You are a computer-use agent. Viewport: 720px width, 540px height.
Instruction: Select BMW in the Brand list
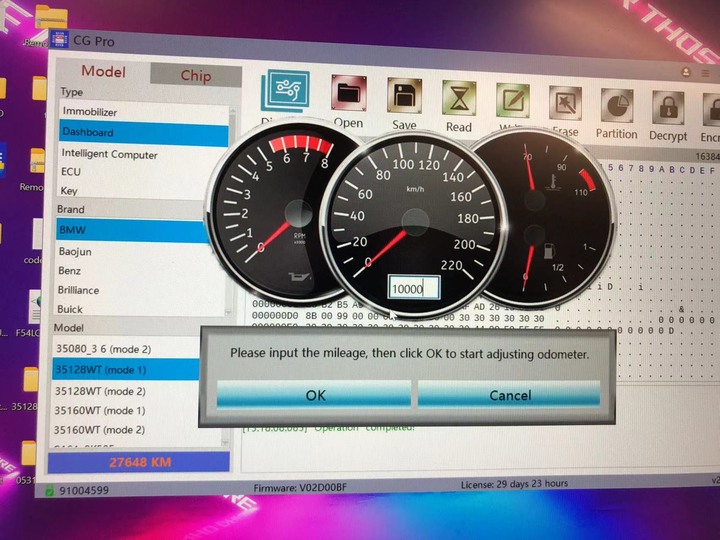pos(132,231)
